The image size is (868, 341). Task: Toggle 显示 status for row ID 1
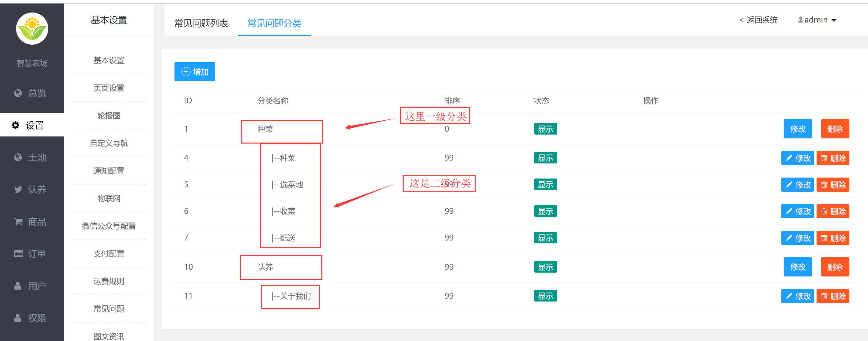[545, 129]
